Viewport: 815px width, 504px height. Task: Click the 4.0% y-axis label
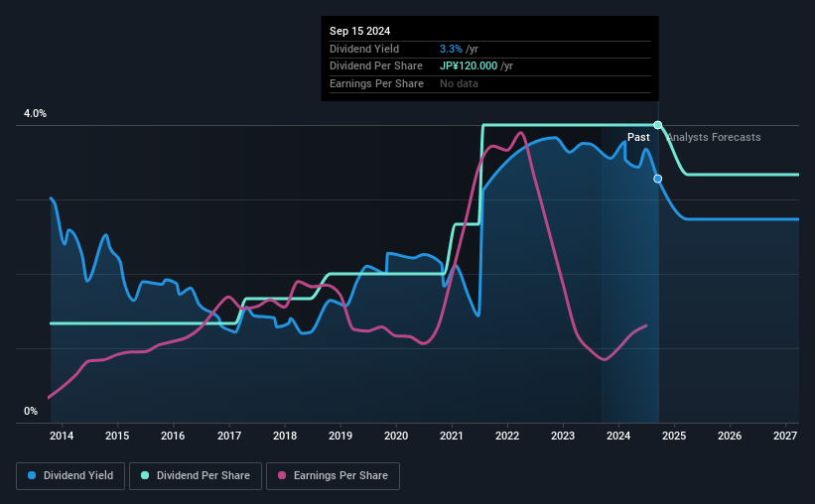tap(35, 113)
